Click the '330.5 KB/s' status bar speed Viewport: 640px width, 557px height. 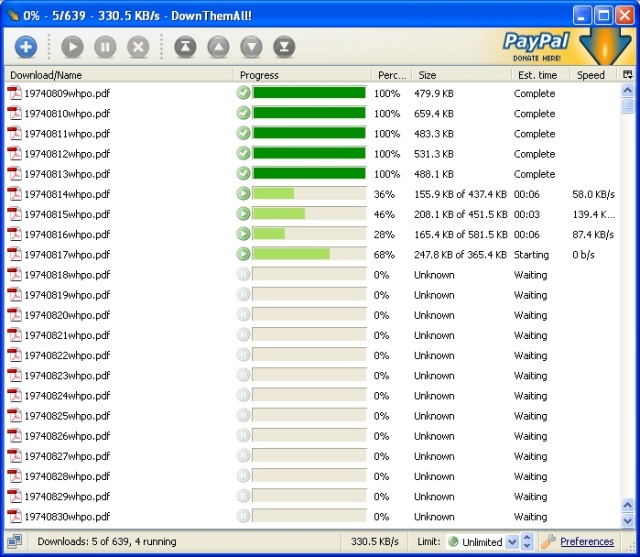tap(375, 541)
